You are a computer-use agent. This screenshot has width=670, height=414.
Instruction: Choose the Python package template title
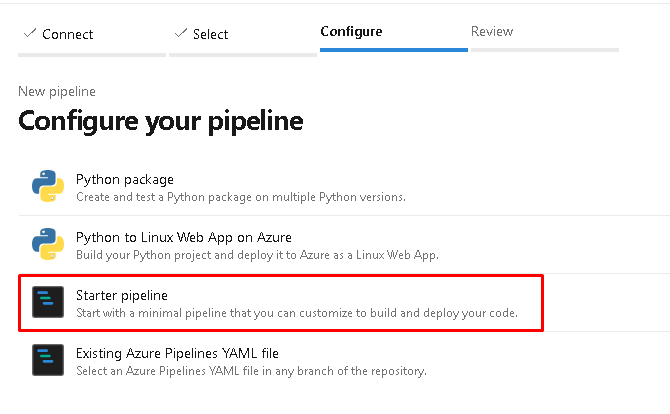(125, 179)
